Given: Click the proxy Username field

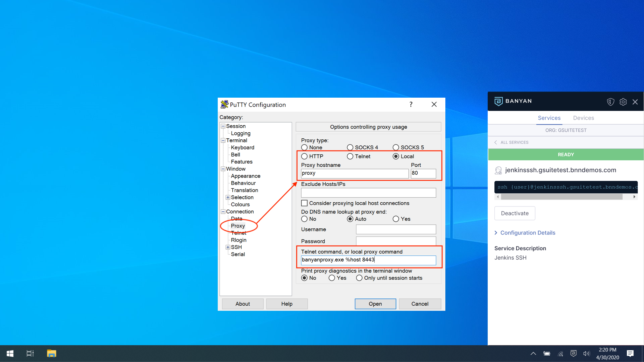Looking at the screenshot, I should [x=396, y=229].
